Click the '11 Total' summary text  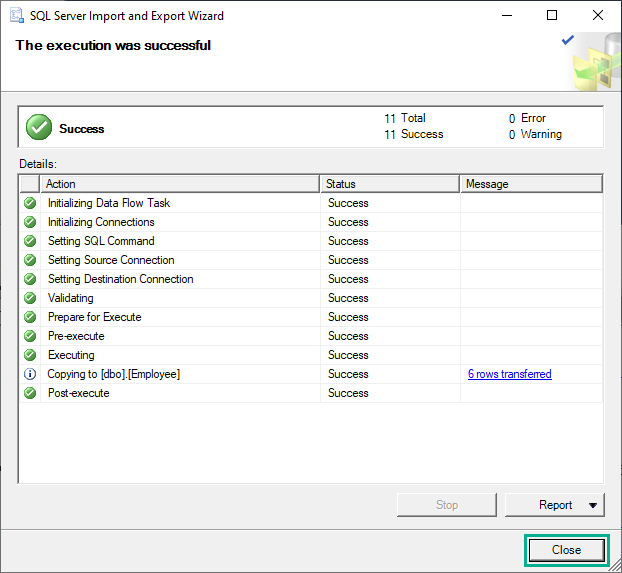[x=405, y=118]
